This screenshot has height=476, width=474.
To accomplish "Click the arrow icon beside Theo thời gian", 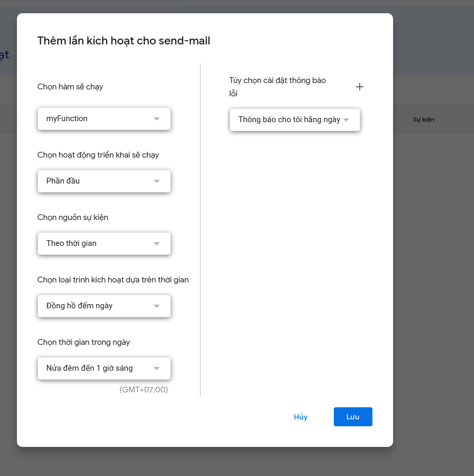I will 157,244.
